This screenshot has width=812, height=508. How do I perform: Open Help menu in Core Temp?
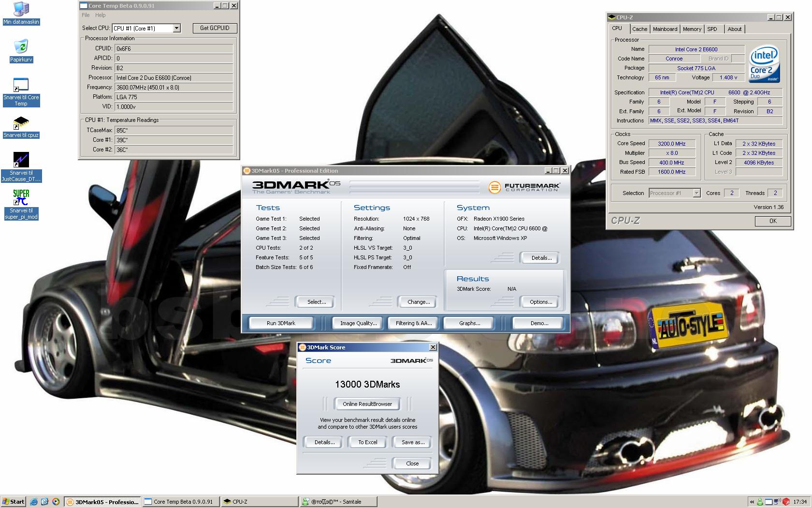[x=101, y=15]
